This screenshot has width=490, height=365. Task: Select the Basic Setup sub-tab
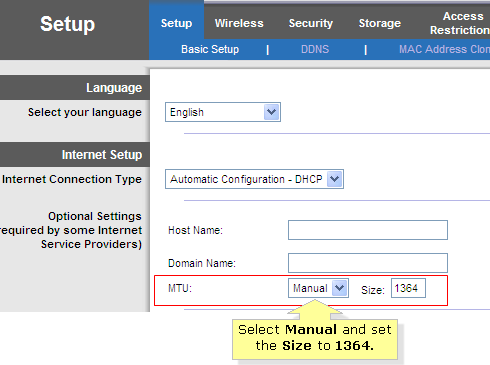(x=210, y=49)
